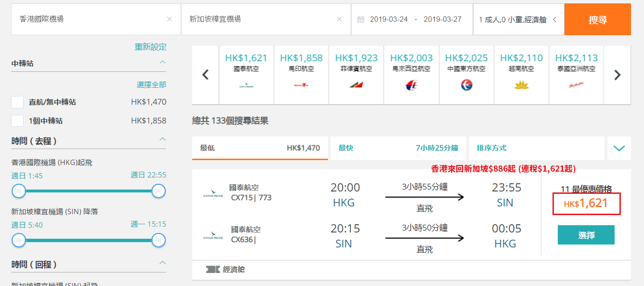The height and width of the screenshot is (286, 644).
Task: Click the red 香港來回新加坡$886起 promo text
Action: (503, 169)
